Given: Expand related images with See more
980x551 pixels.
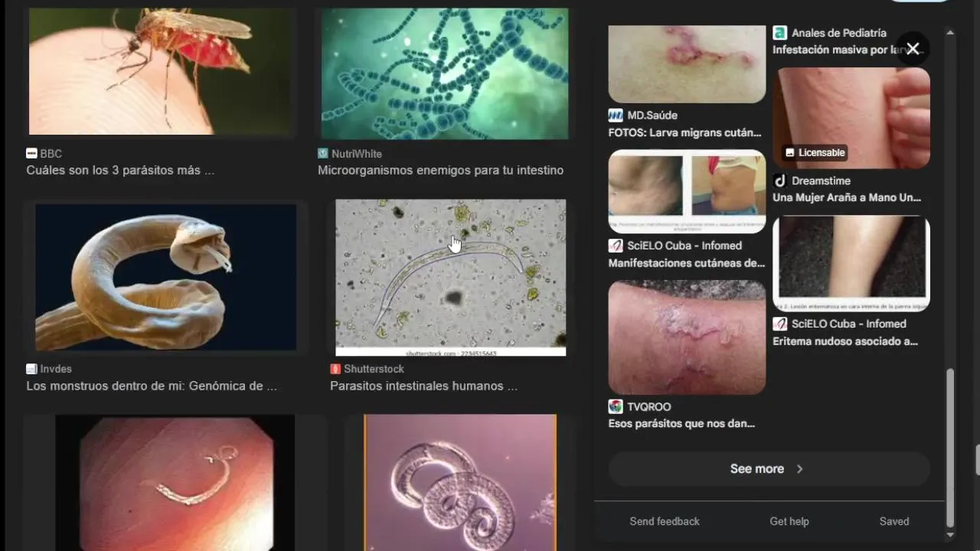Looking at the screenshot, I should (769, 469).
